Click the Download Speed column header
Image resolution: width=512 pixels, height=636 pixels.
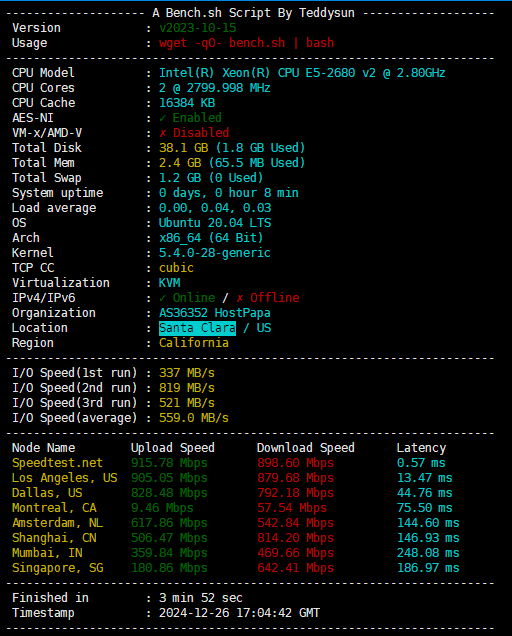point(306,448)
